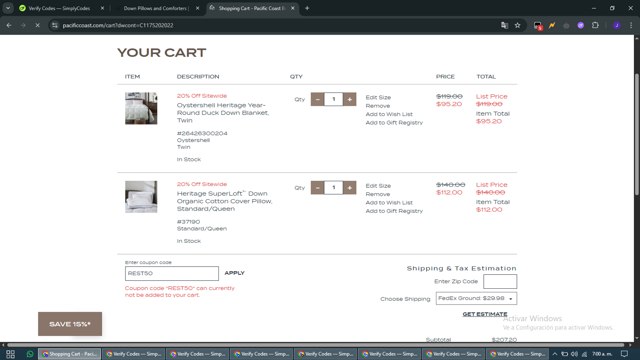Remove the Oystershell blanket from cart
Image resolution: width=640 pixels, height=360 pixels.
(x=378, y=106)
